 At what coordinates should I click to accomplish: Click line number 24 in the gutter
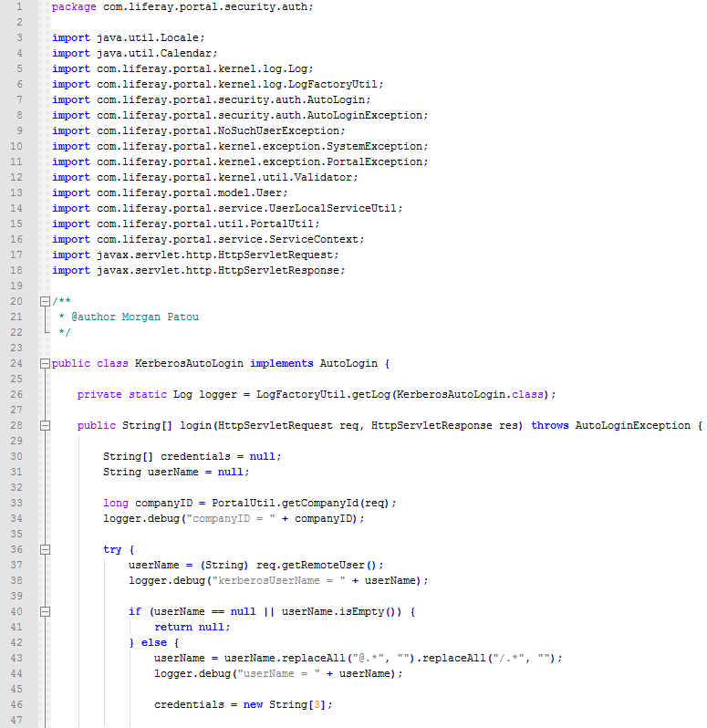click(16, 363)
